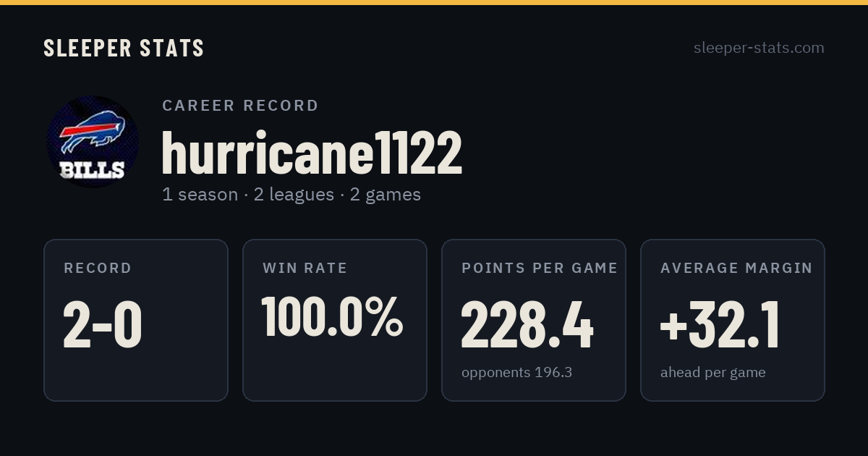Click the RECORD label text
The width and height of the screenshot is (868, 456).
[98, 269]
